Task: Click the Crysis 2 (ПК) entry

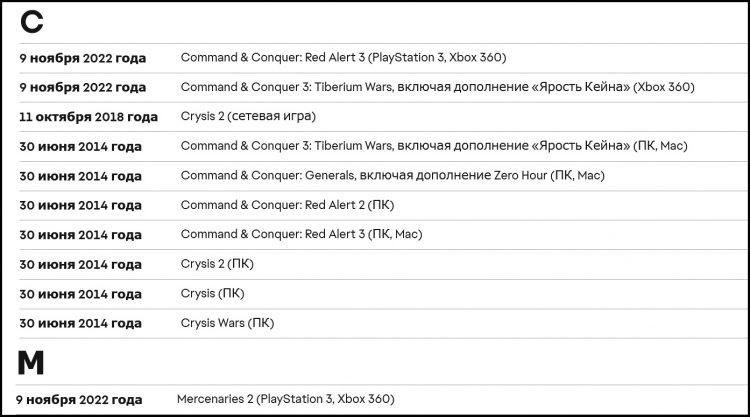Action: click(217, 264)
